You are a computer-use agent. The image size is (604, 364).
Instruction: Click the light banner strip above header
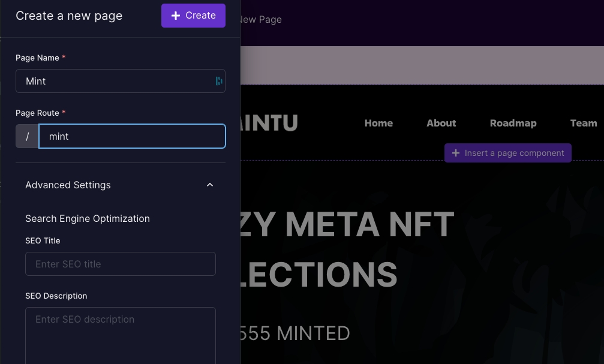pos(420,65)
